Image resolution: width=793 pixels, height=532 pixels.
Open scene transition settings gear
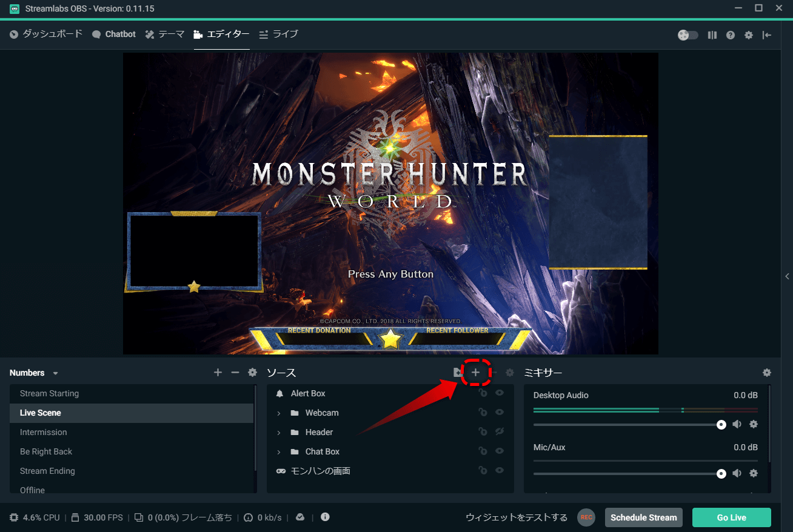tap(253, 373)
